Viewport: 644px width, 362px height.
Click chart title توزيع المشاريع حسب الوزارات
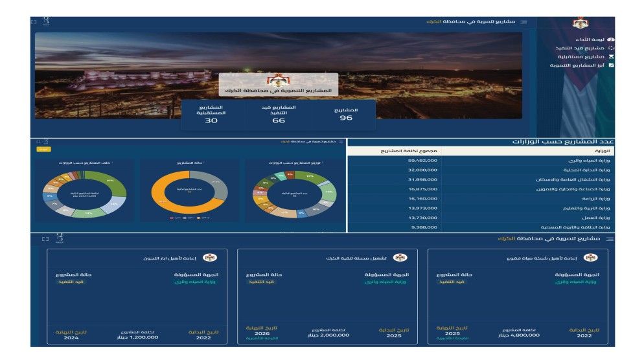click(x=295, y=163)
